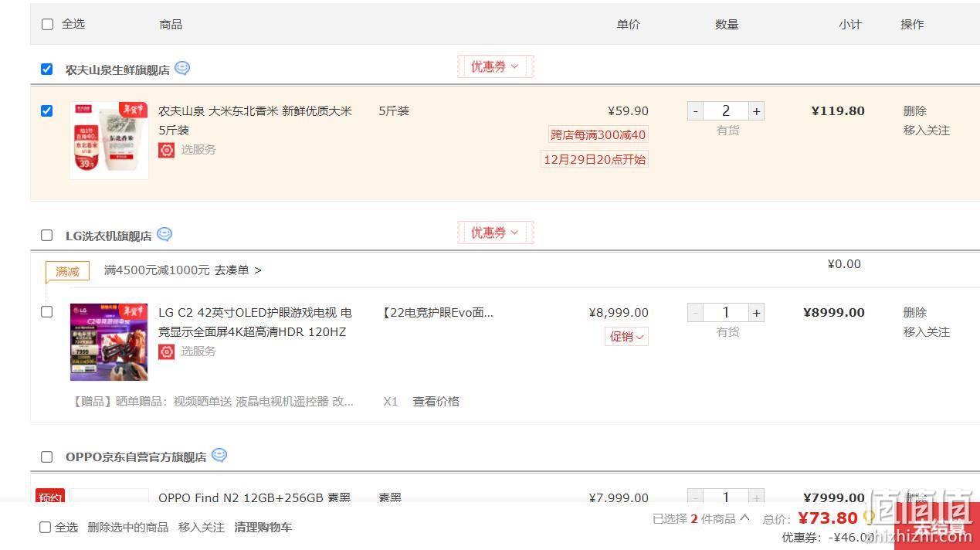Delete the 农夫山泉 大米 item via 删除
This screenshot has width=980, height=550.
pos(915,110)
